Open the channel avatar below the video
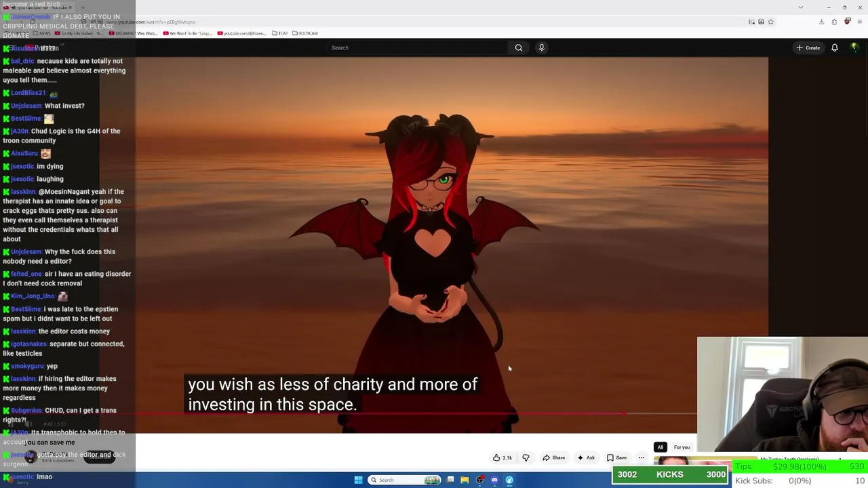The width and height of the screenshot is (868, 488). tap(31, 456)
